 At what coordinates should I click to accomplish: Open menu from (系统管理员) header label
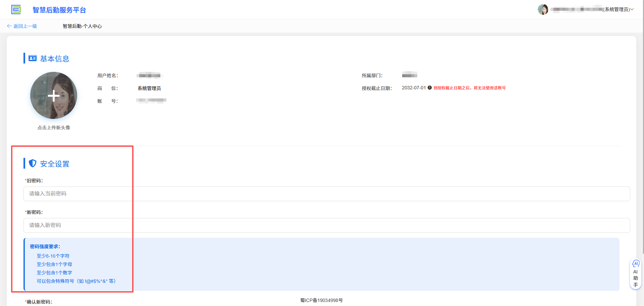click(616, 9)
